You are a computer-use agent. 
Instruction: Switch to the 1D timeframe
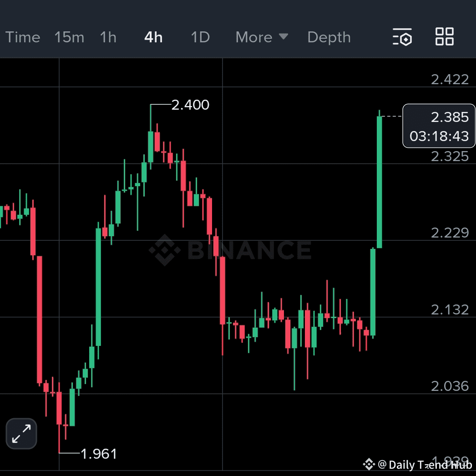coord(200,37)
